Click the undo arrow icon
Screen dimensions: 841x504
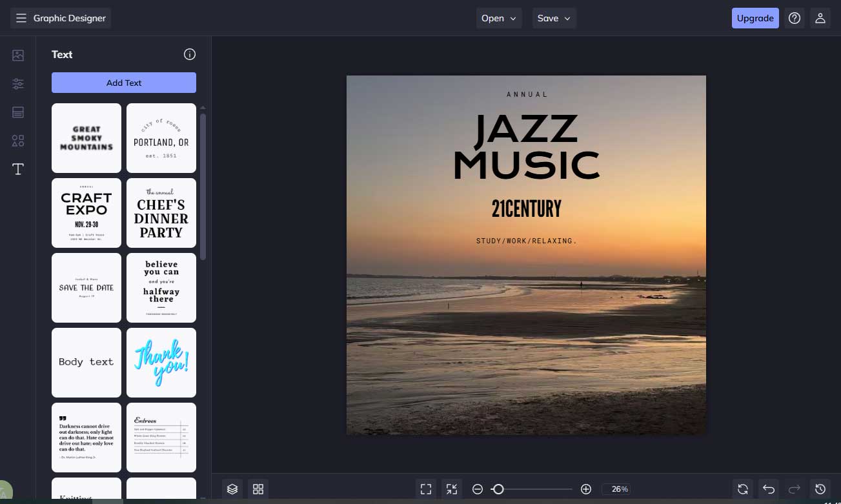click(x=769, y=489)
